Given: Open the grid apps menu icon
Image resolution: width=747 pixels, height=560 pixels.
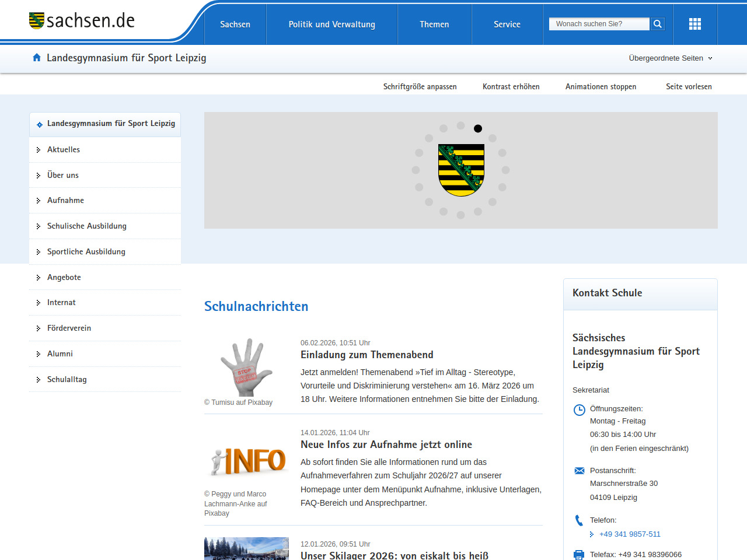Looking at the screenshot, I should (x=694, y=24).
